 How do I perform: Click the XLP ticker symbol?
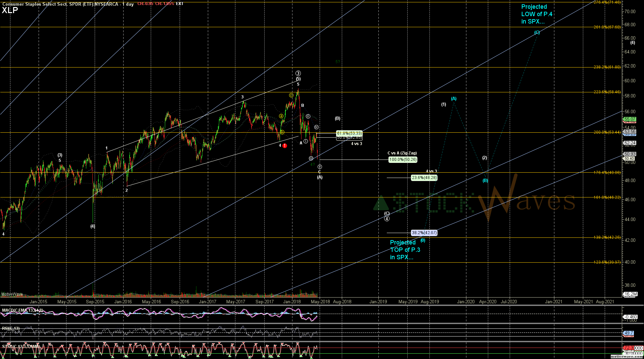10,10
